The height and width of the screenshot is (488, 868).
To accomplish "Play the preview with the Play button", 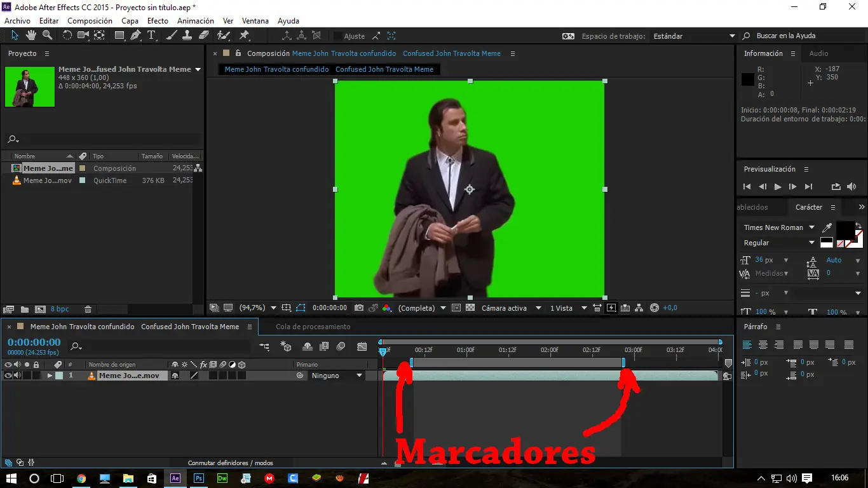I will pos(777,187).
